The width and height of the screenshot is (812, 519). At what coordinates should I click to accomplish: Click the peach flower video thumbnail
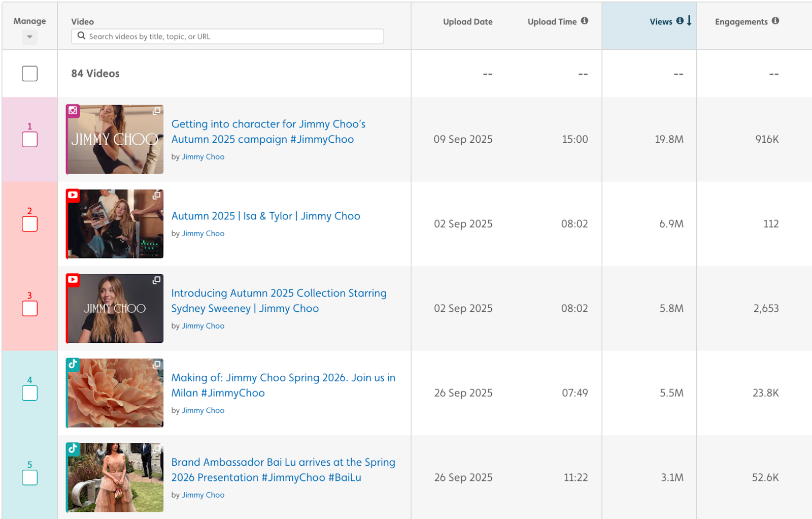pyautogui.click(x=115, y=393)
